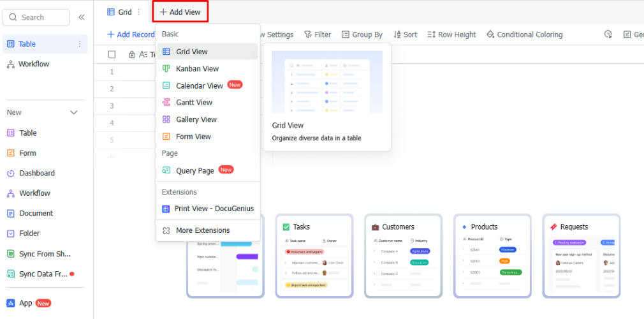Viewport: 644px width, 319px height.
Task: Click the Dashboard icon in sidebar
Action: pyautogui.click(x=11, y=174)
